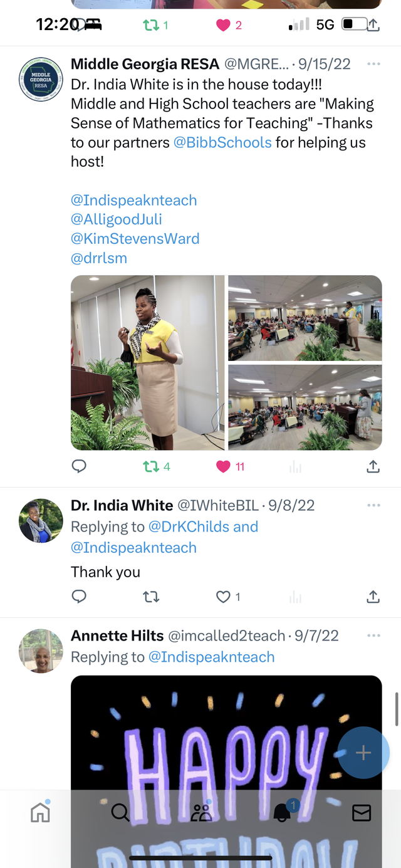Open more options on Dr. India White tweet

pyautogui.click(x=373, y=505)
